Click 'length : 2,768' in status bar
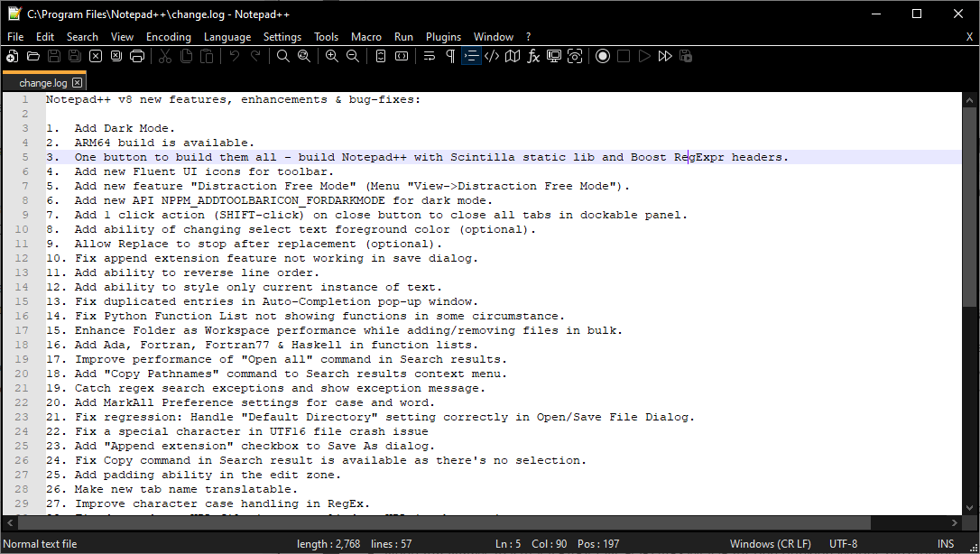The height and width of the screenshot is (554, 980). coord(328,544)
